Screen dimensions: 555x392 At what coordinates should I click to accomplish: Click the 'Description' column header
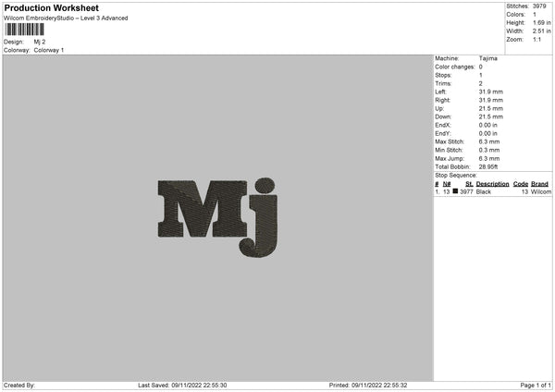(x=492, y=184)
